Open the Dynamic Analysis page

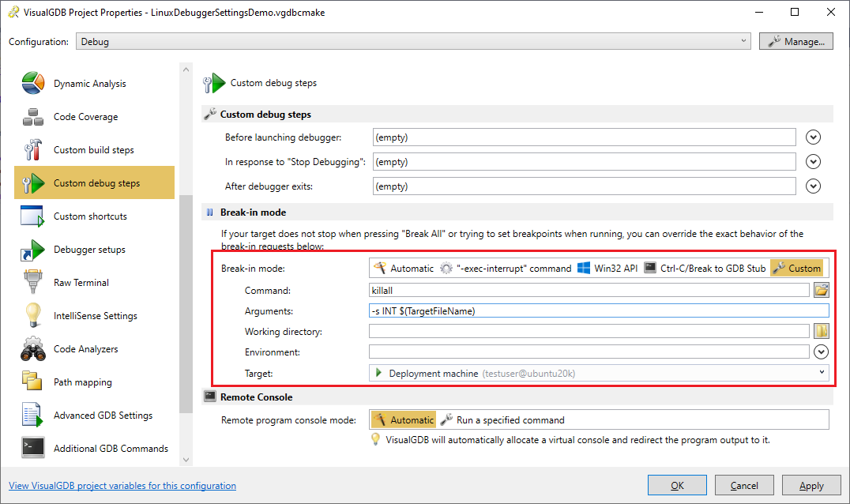pyautogui.click(x=94, y=83)
